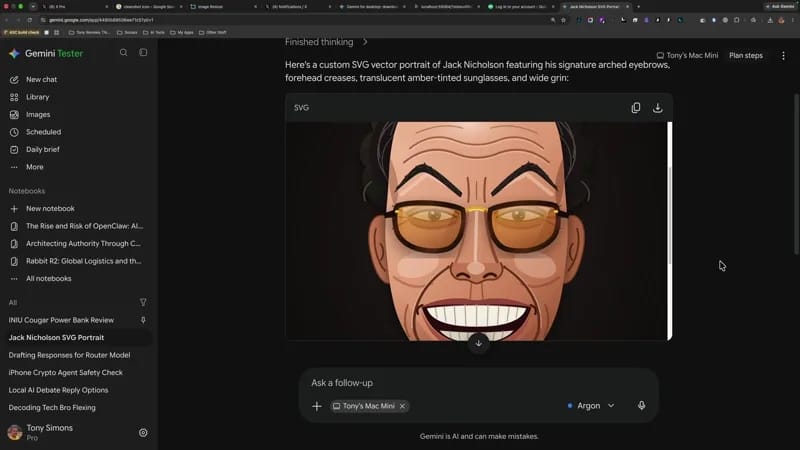This screenshot has width=800, height=450.
Task: Open the browser tab search dropdown
Action: point(33,7)
